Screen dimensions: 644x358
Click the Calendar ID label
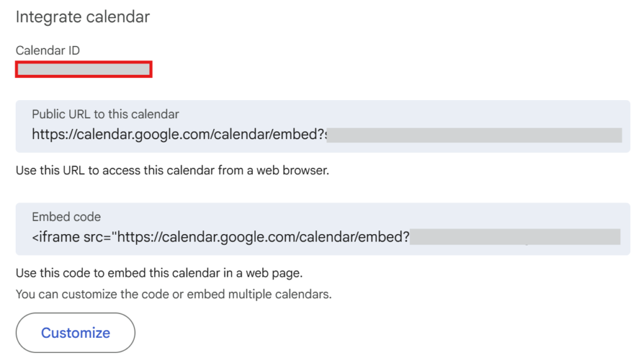click(x=48, y=50)
